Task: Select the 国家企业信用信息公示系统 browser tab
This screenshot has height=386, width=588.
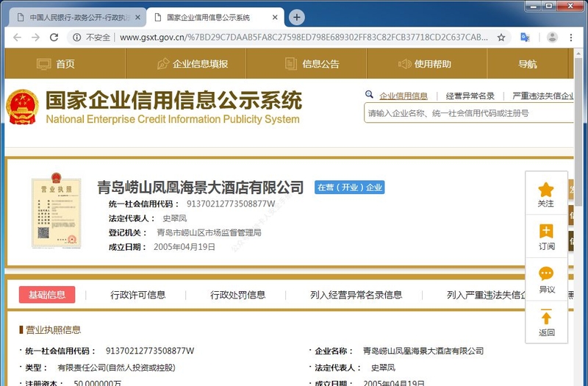Action: (215, 17)
